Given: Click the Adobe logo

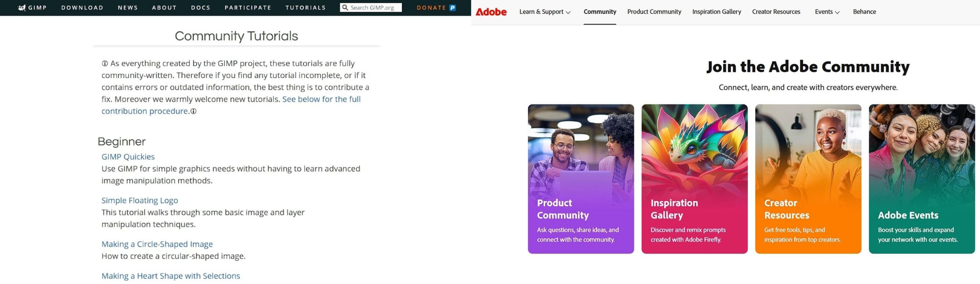Looking at the screenshot, I should tap(491, 12).
